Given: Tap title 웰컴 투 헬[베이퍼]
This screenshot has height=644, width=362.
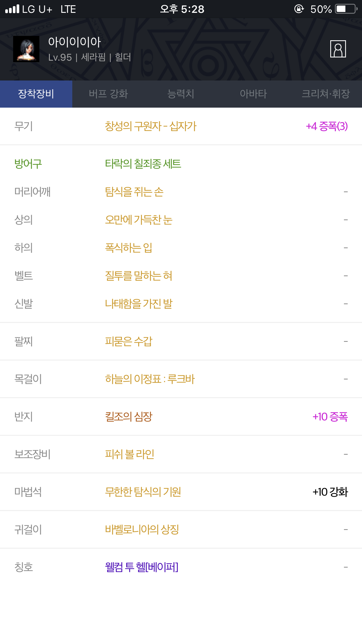Looking at the screenshot, I should click(x=142, y=567).
